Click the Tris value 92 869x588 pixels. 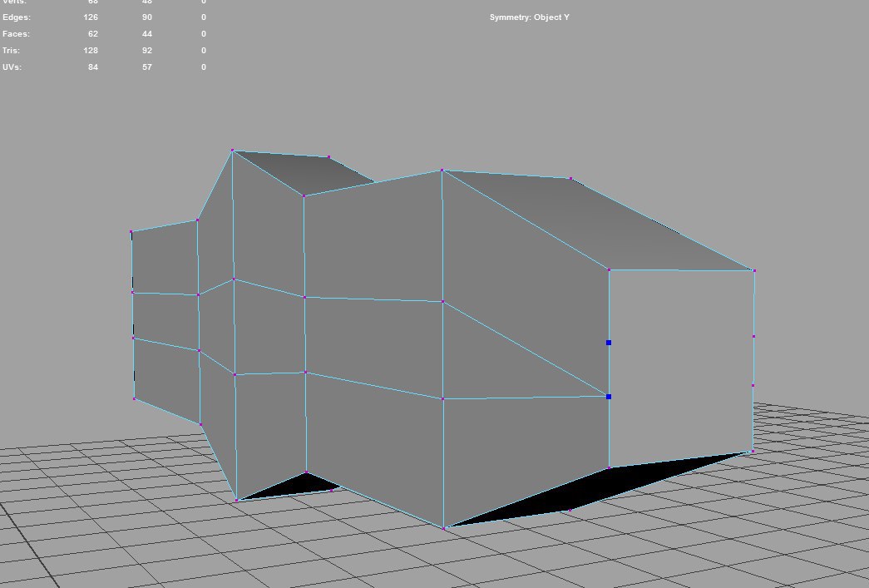pyautogui.click(x=147, y=51)
